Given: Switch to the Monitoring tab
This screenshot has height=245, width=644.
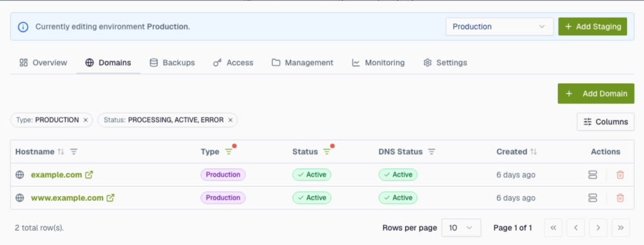Looking at the screenshot, I should pos(378,63).
